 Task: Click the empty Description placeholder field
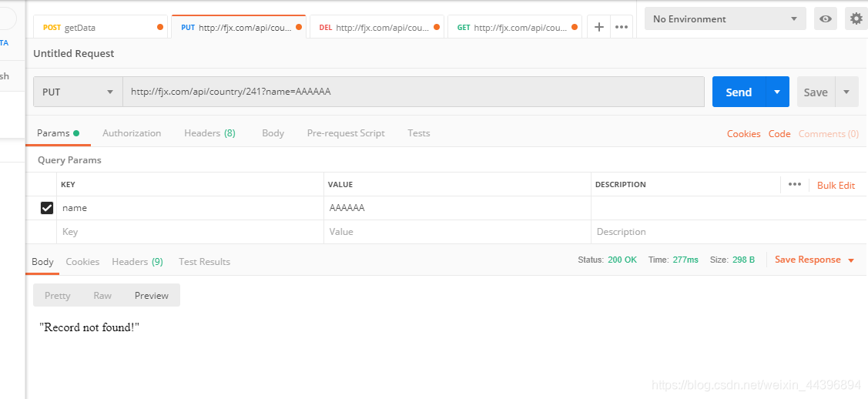pos(729,232)
